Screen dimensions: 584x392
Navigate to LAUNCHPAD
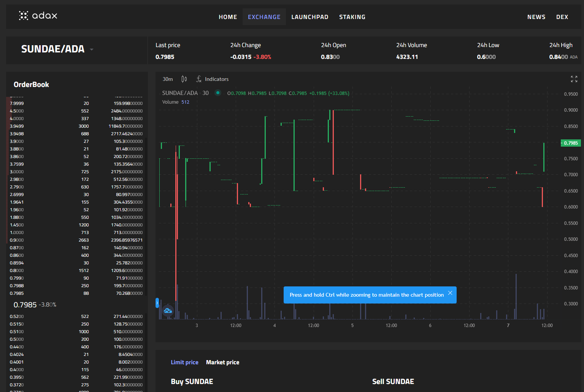coord(310,17)
